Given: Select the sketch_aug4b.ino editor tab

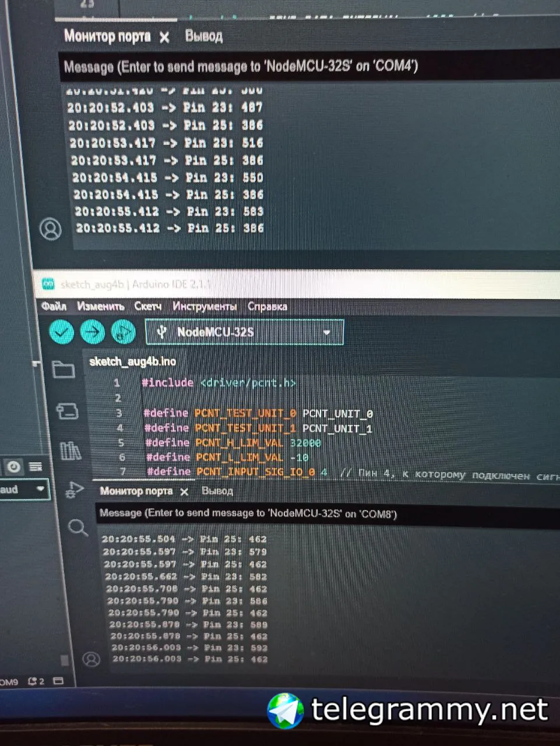Looking at the screenshot, I should (132, 361).
